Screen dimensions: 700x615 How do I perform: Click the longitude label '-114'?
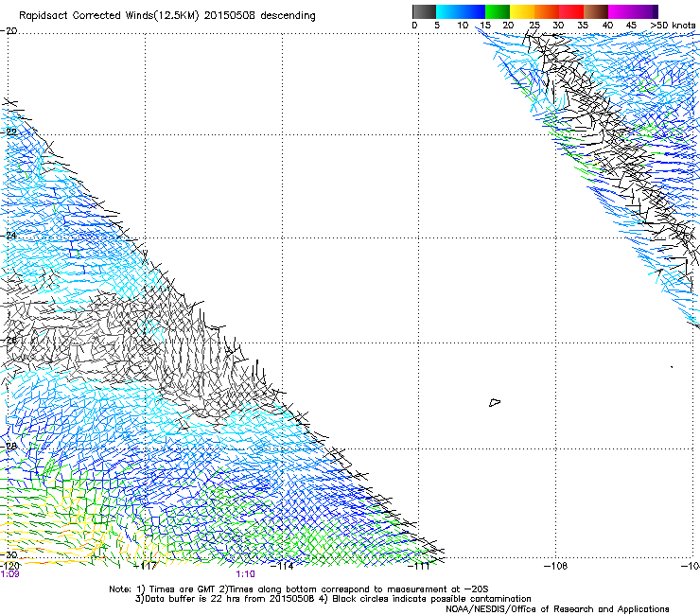[282, 566]
